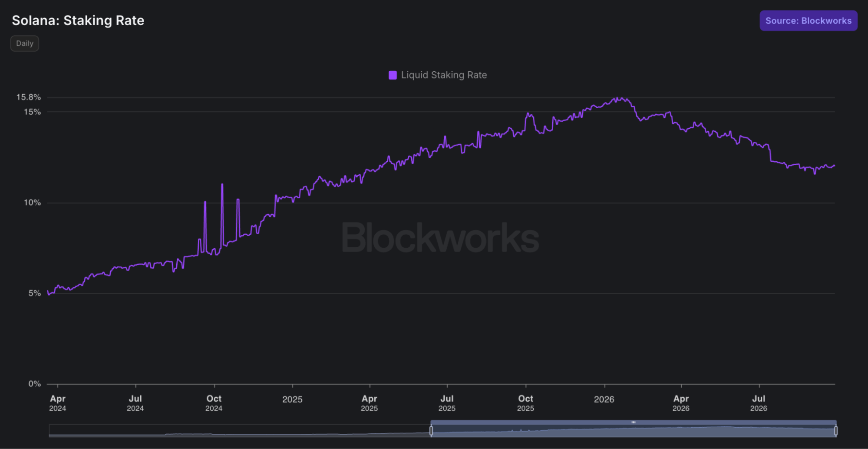
Task: Click the Apr 2025 x-axis label
Action: coord(369,403)
